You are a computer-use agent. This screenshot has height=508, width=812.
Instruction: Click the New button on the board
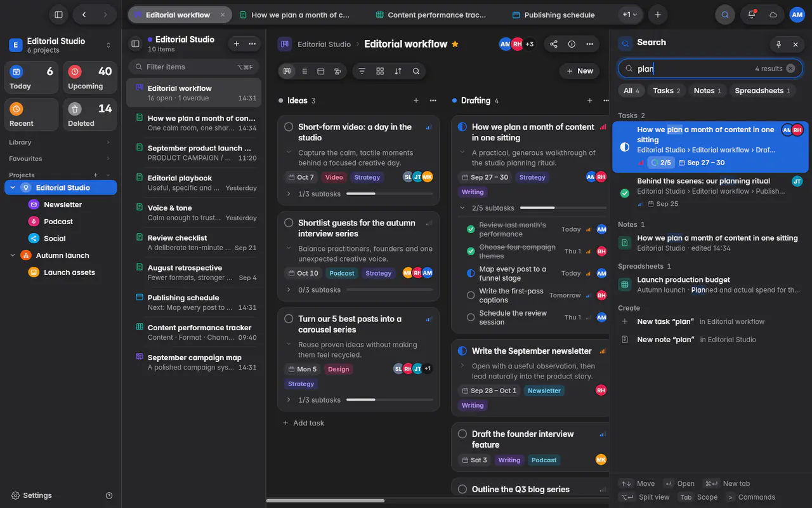580,71
